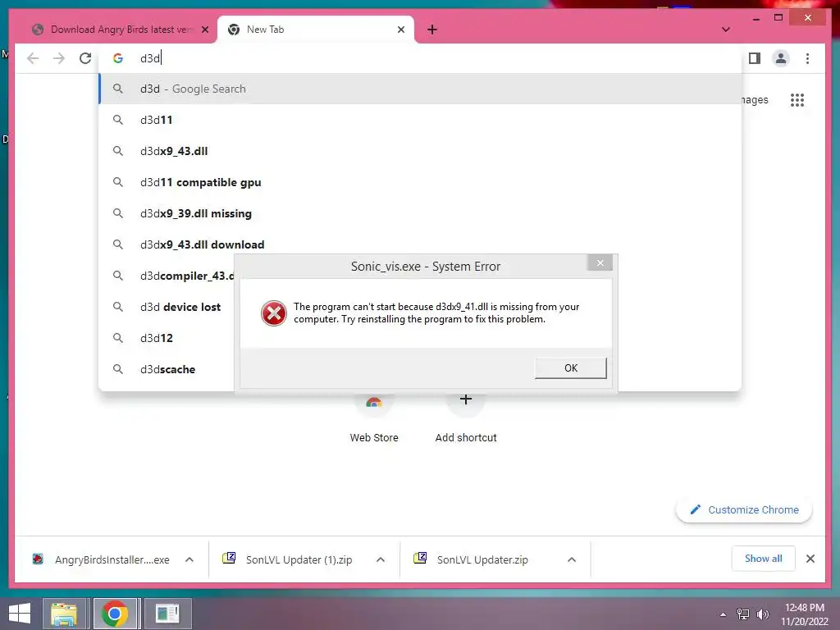Open the Windows Start menu

coord(20,614)
